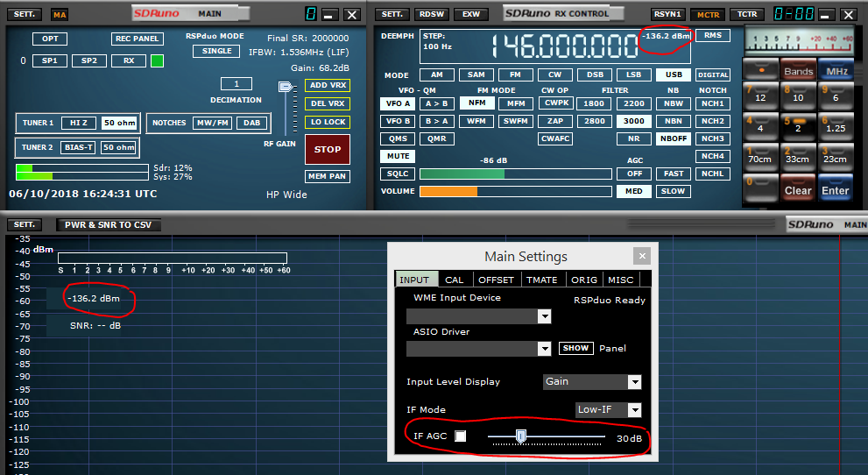Select the 12 (7) keypad key

[760, 96]
